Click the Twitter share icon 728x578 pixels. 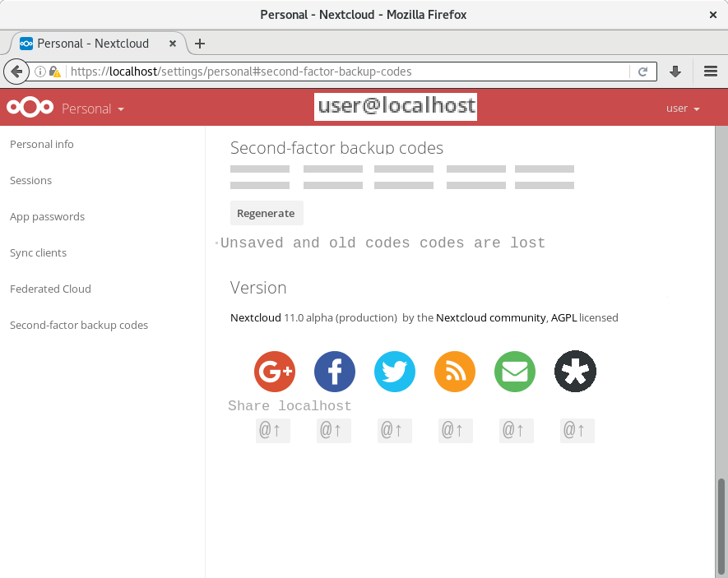(395, 372)
